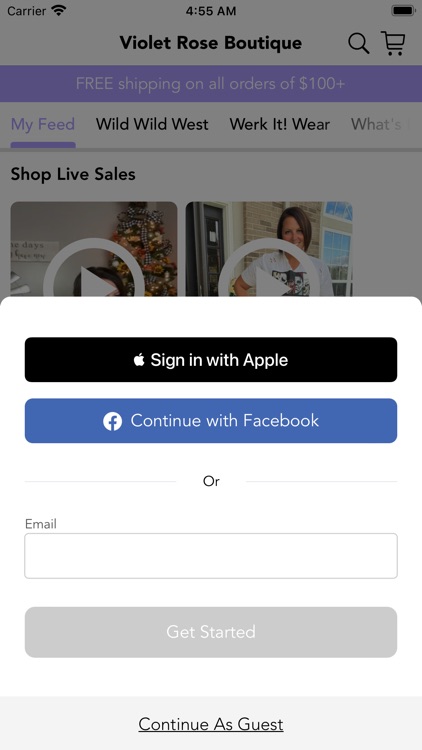Tap the battery indicator icon

pyautogui.click(x=403, y=10)
